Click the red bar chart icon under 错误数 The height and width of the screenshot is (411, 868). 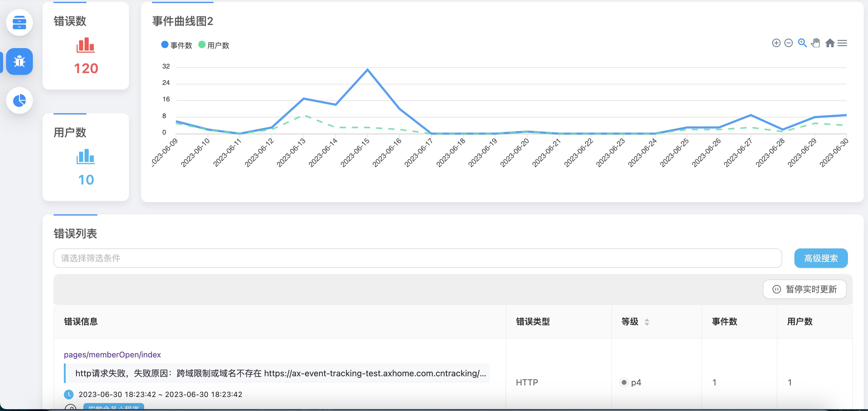click(85, 45)
